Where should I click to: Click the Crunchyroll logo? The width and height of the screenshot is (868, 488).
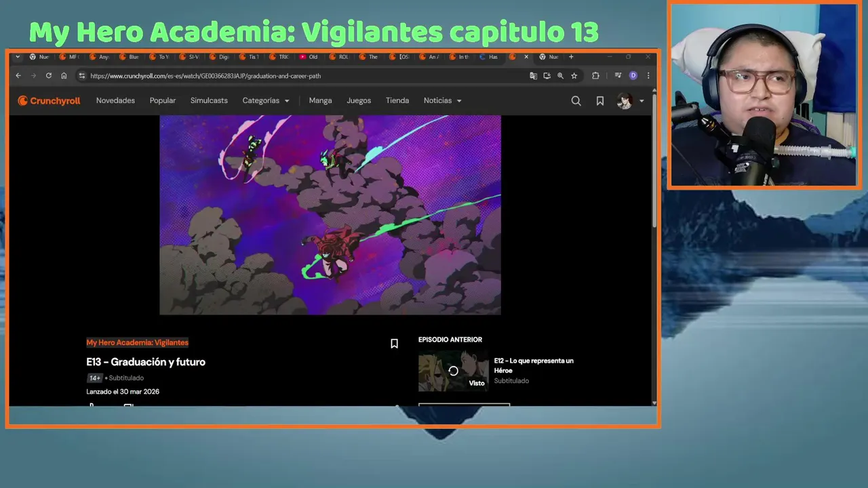(x=49, y=100)
